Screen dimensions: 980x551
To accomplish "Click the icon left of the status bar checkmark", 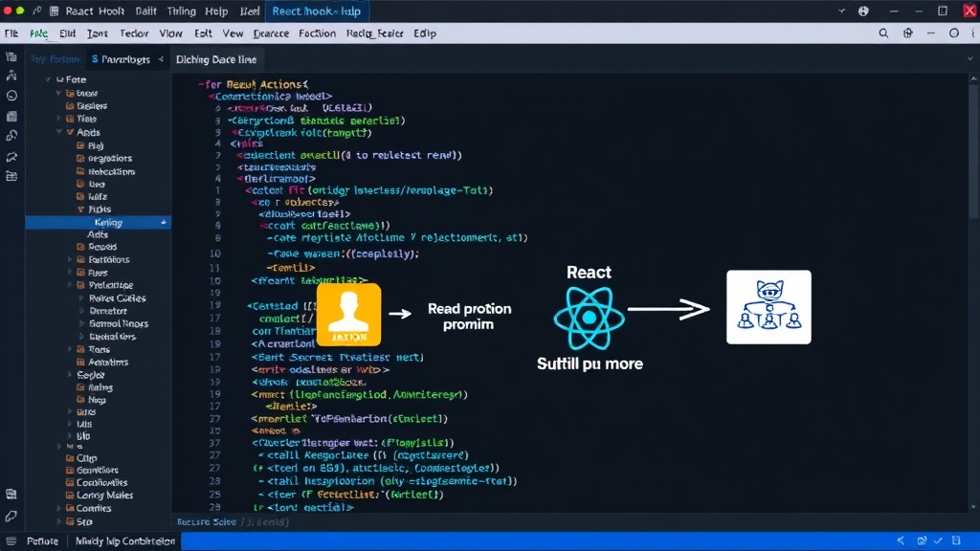I will click(922, 541).
